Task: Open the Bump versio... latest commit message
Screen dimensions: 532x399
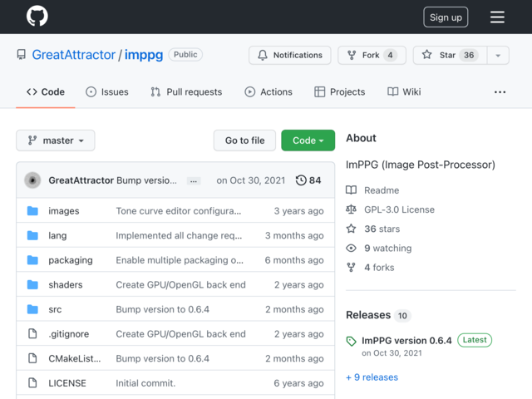Action: tap(146, 180)
